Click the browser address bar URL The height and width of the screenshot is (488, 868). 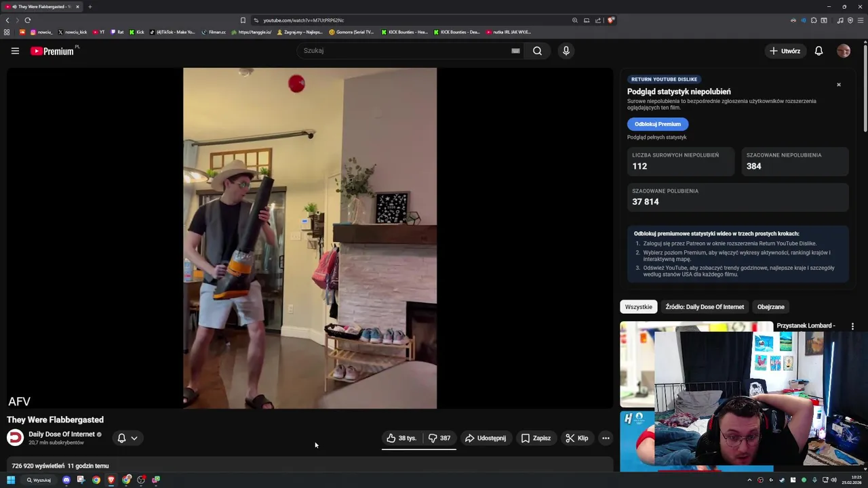[x=304, y=20]
